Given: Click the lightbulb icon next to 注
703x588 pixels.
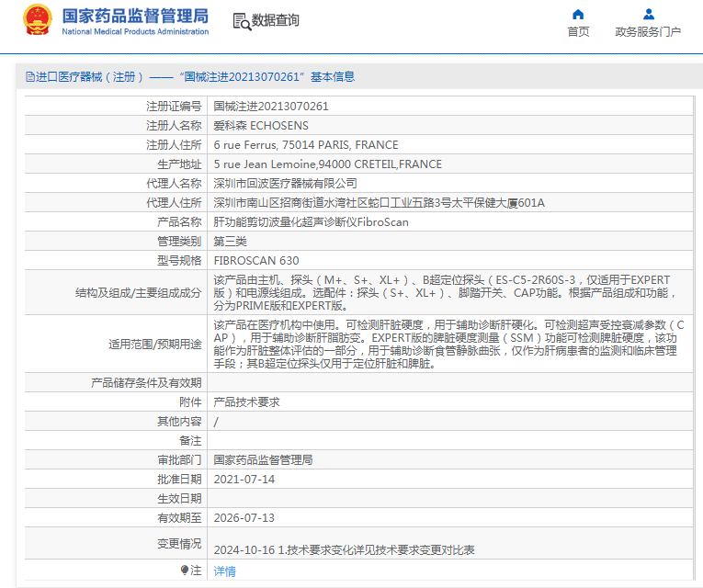Looking at the screenshot, I should tap(185, 570).
